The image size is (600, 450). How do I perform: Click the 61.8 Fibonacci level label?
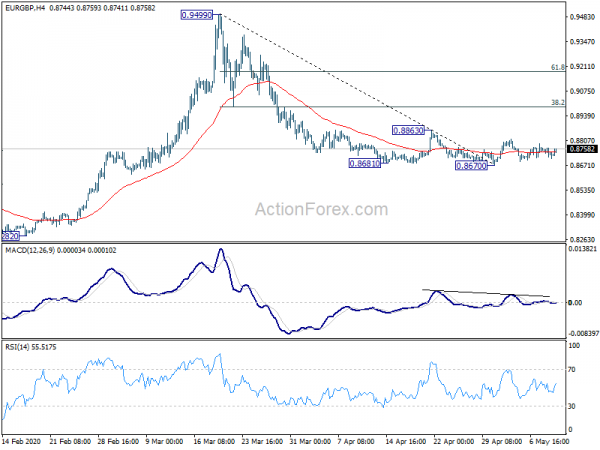pos(558,67)
